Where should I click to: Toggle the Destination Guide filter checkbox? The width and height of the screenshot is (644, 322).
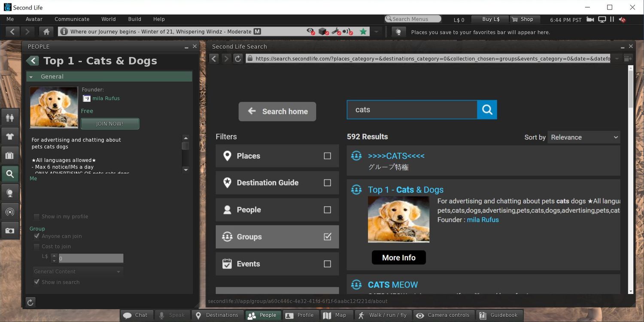327,183
